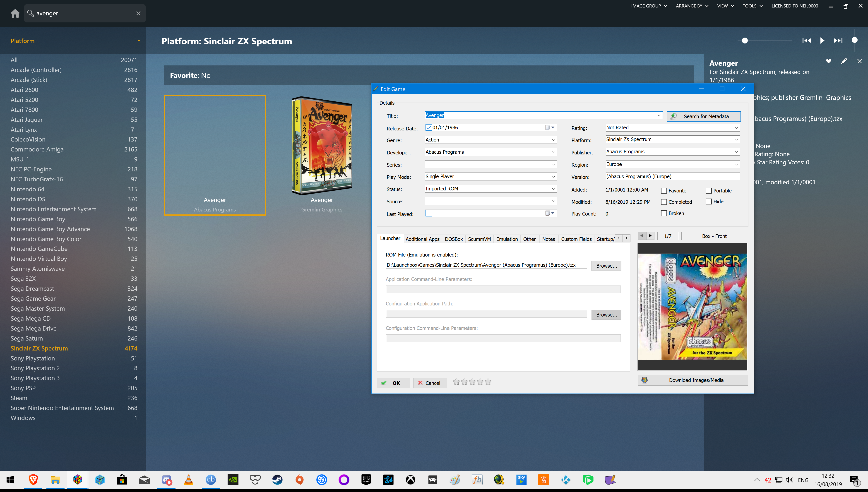Expand the Play Mode dropdown
This screenshot has width=868, height=492.
[553, 176]
